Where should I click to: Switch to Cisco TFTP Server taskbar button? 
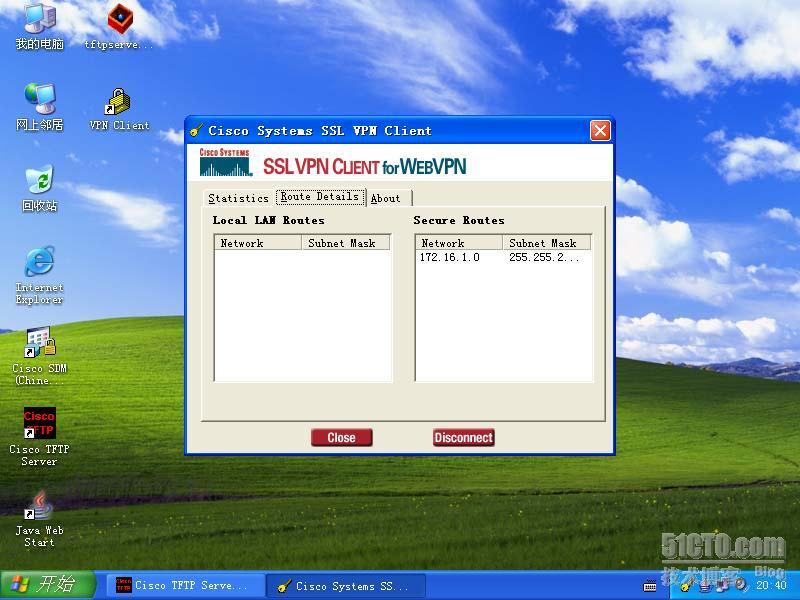(x=185, y=585)
